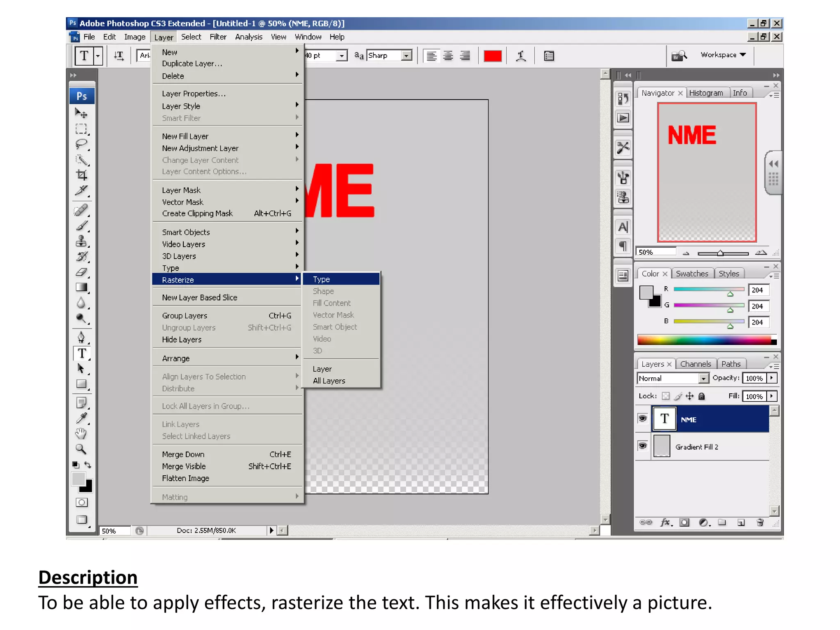Select the Crop tool
Screen dimensions: 840x630
click(x=82, y=175)
